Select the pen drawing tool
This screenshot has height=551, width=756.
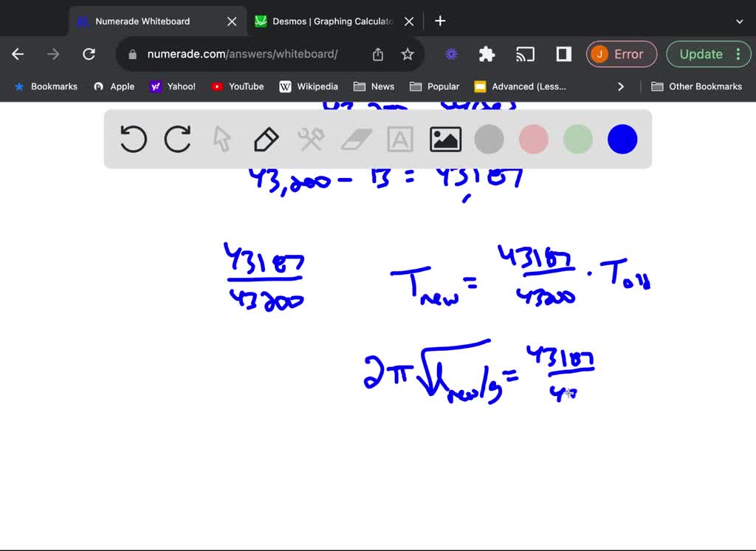pyautogui.click(x=266, y=140)
